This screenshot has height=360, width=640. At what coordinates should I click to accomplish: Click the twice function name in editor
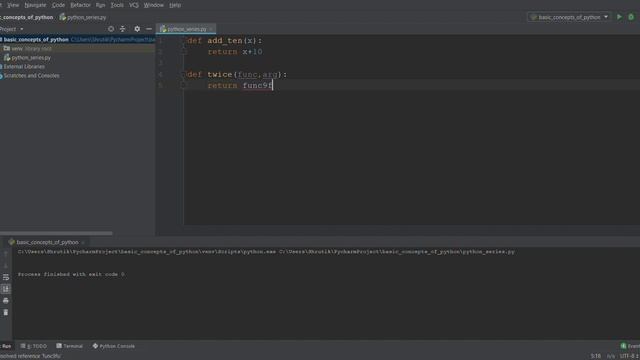pos(220,74)
